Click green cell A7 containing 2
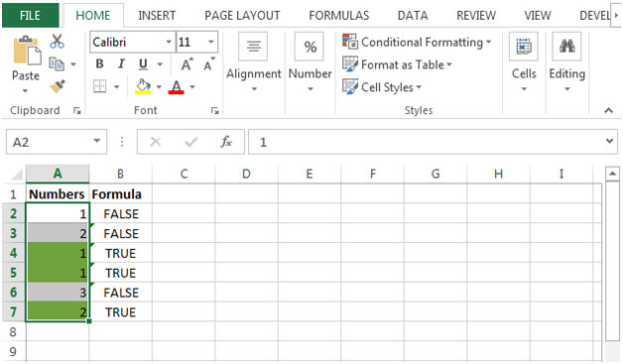 [x=58, y=312]
